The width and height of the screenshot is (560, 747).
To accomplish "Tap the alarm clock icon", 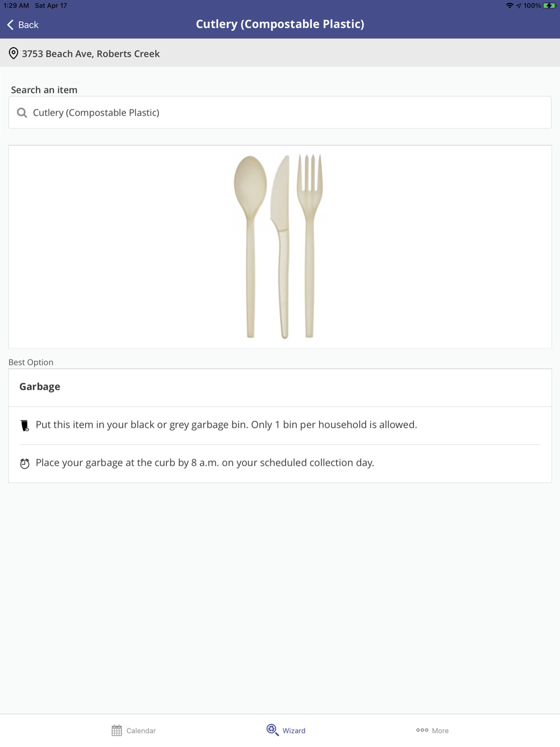I will click(x=25, y=464).
